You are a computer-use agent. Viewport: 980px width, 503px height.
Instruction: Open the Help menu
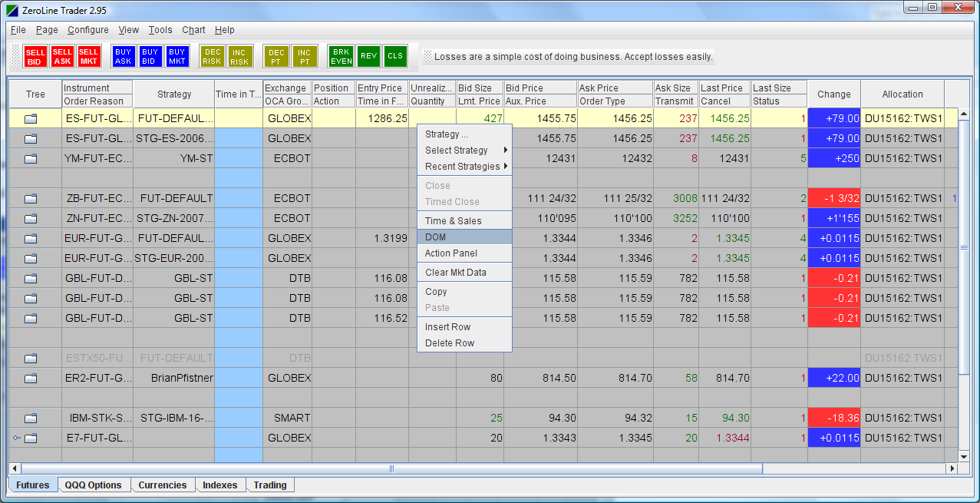(x=225, y=30)
